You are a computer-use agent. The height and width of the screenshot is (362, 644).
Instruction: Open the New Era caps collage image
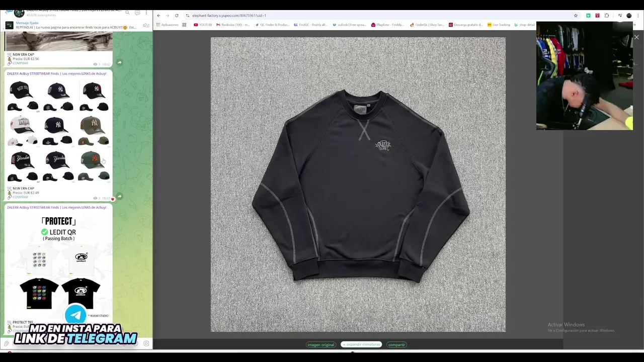click(59, 131)
